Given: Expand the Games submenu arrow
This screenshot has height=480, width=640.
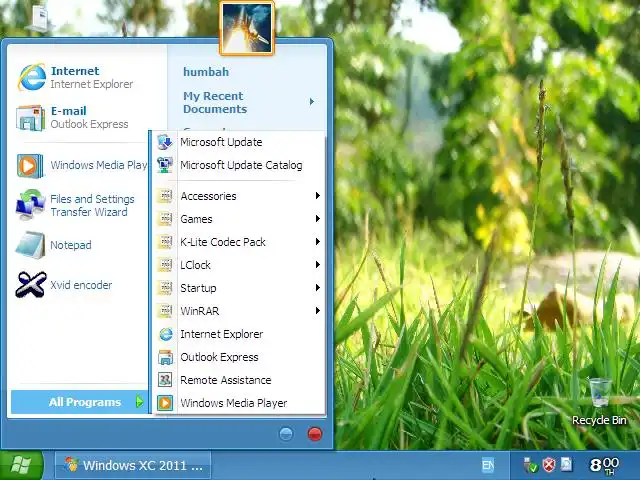Looking at the screenshot, I should coord(318,219).
